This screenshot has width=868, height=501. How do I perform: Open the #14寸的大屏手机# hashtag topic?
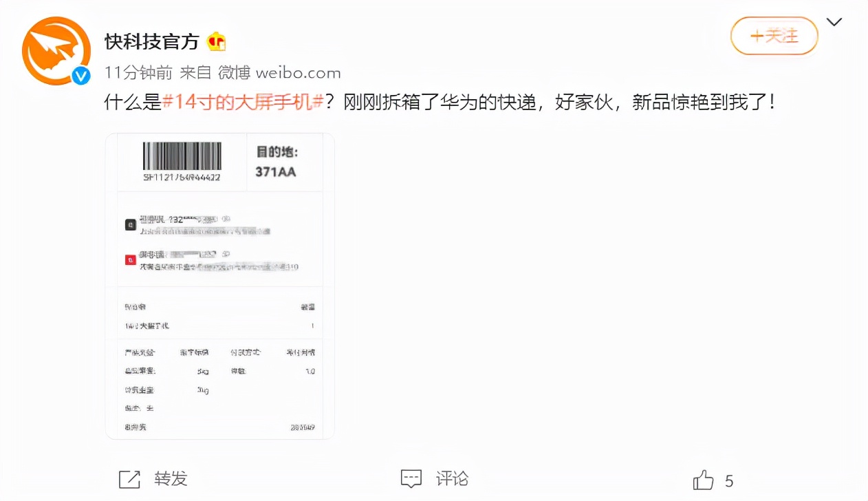[243, 103]
